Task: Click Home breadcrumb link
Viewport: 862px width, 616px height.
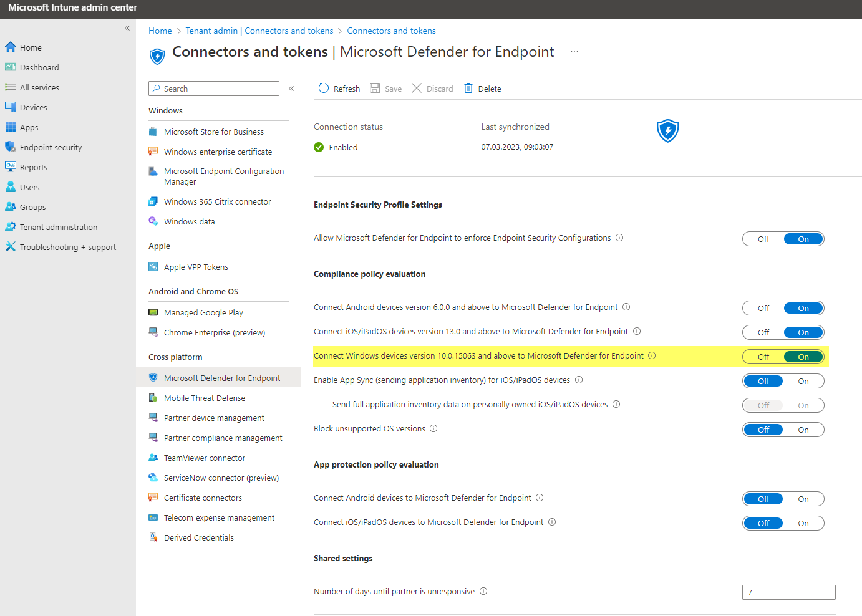Action: pos(160,31)
